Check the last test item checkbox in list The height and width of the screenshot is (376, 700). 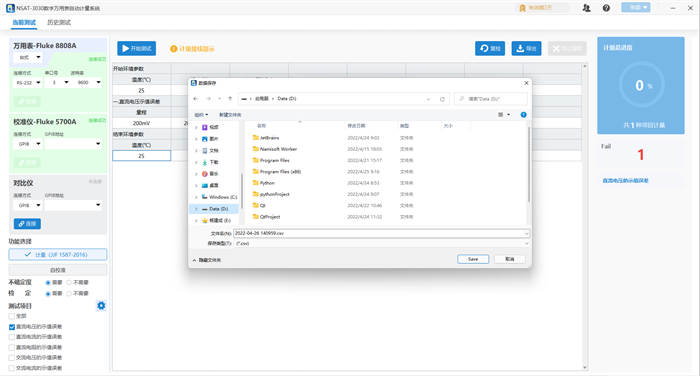(12, 368)
